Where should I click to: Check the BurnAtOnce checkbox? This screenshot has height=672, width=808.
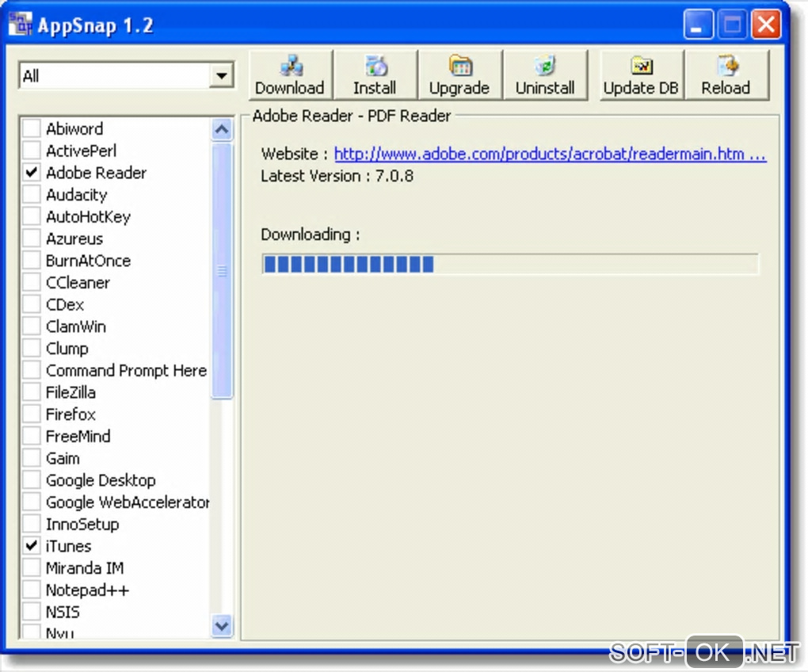tap(32, 260)
